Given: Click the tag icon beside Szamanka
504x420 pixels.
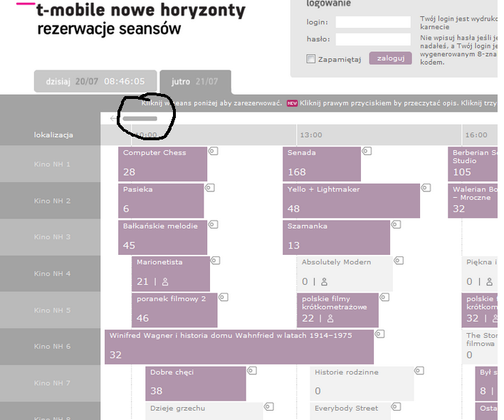Looking at the screenshot, I should [396, 224].
